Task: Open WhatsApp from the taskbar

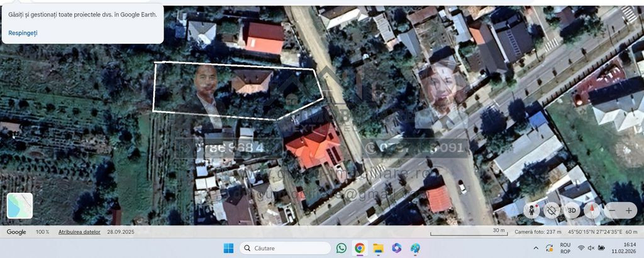Action: tap(341, 248)
